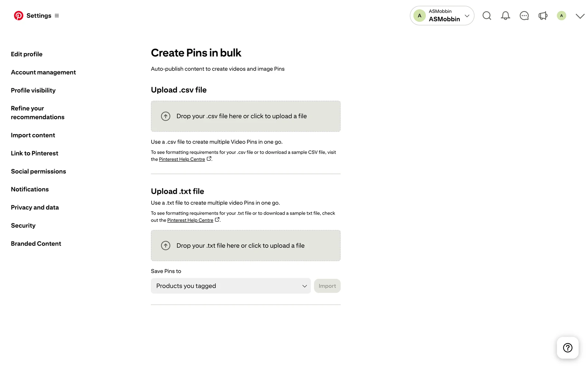Click the Pinterest logo icon
The image size is (588, 368).
(x=18, y=16)
